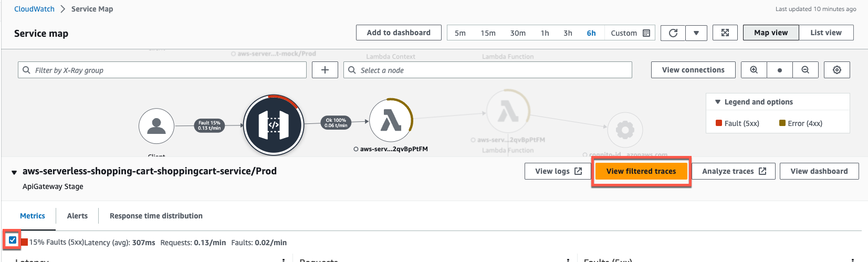Image resolution: width=868 pixels, height=262 pixels.
Task: Click the reset zoom dot button
Action: (780, 70)
